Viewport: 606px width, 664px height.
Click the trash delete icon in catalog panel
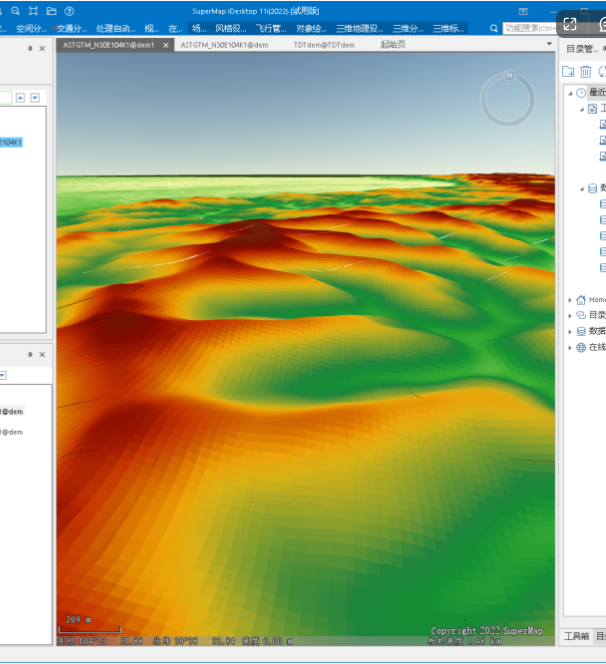pyautogui.click(x=585, y=71)
